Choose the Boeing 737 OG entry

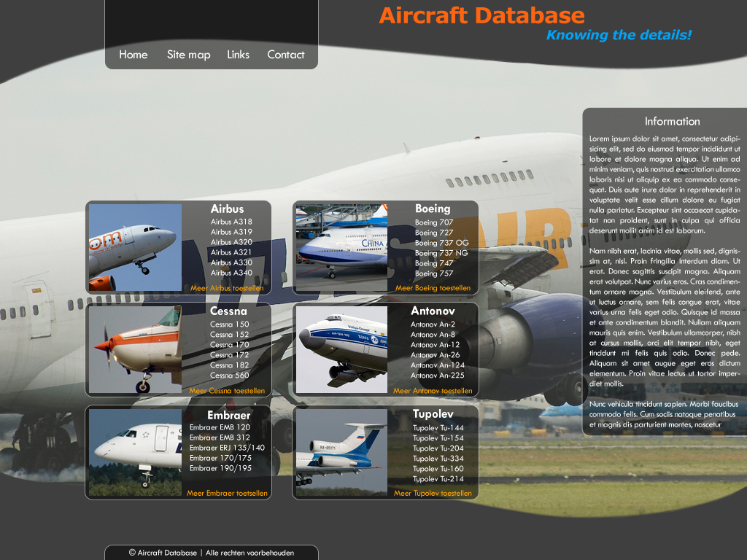441,243
